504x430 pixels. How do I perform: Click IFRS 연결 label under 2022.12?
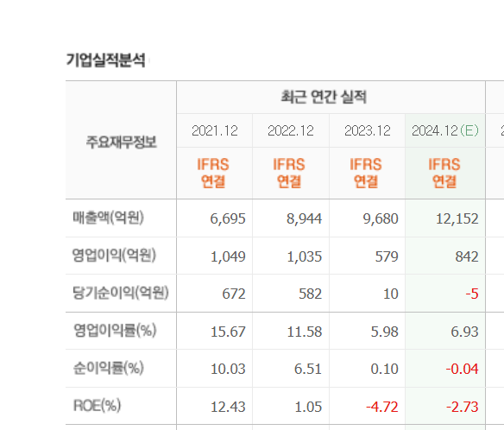point(289,173)
